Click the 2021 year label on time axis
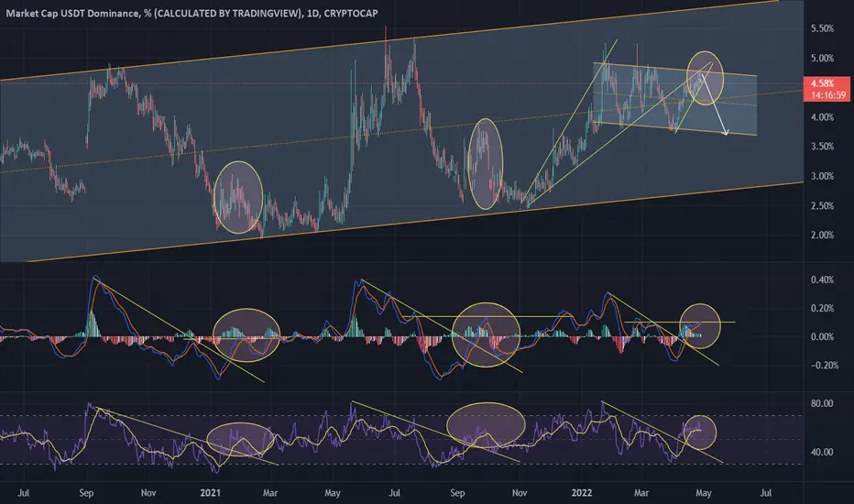This screenshot has width=854, height=504. coord(210,493)
